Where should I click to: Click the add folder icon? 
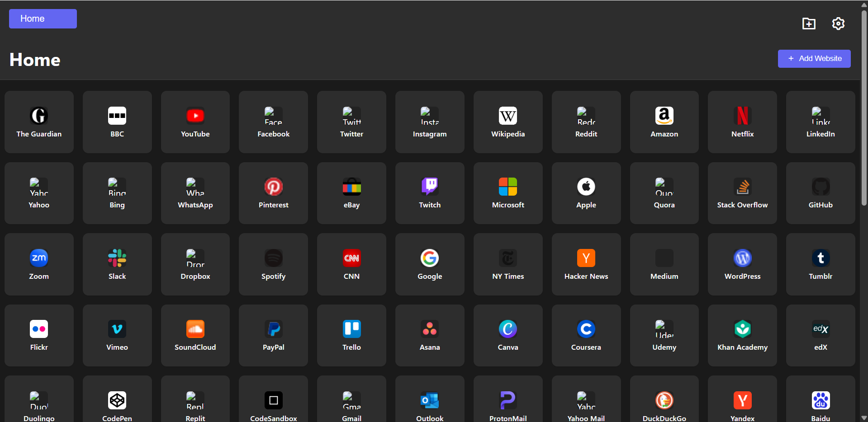pos(809,23)
